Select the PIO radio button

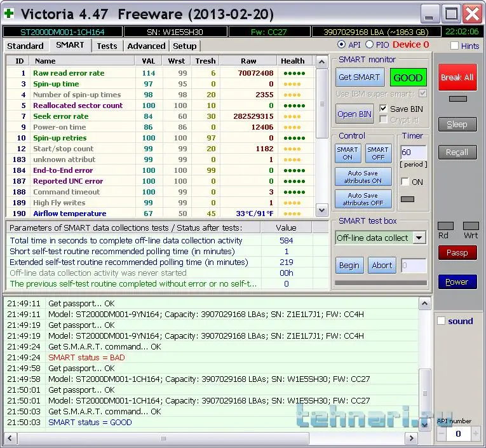(369, 44)
